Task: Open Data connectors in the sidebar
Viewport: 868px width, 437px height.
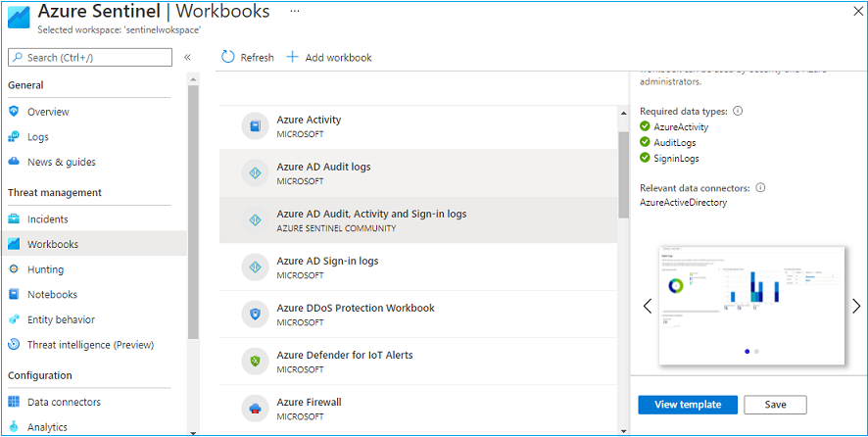Action: point(65,402)
